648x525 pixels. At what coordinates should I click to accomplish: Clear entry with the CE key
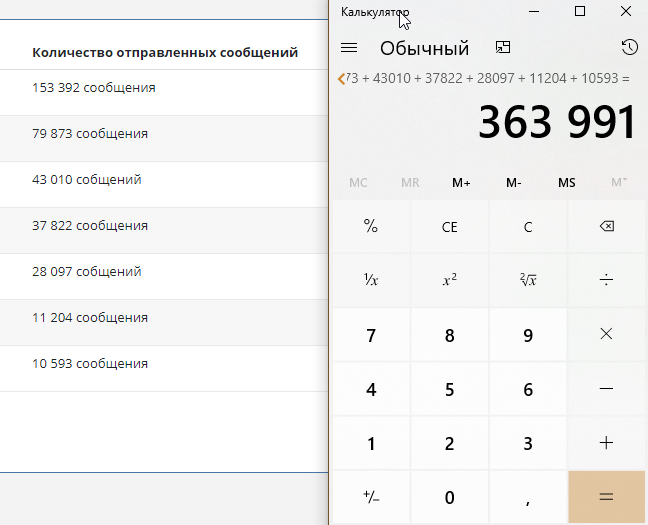point(450,227)
